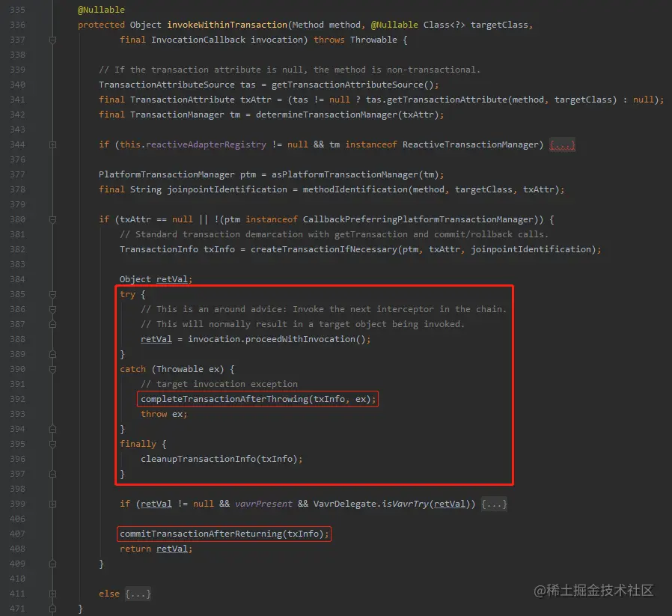Click determineTransactionManager on line 342

coord(327,115)
